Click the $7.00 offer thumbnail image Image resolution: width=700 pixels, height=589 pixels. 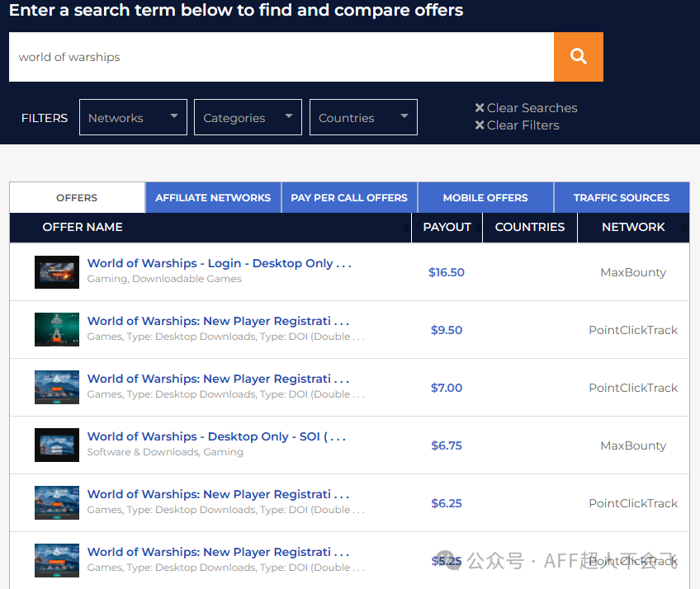(x=57, y=388)
